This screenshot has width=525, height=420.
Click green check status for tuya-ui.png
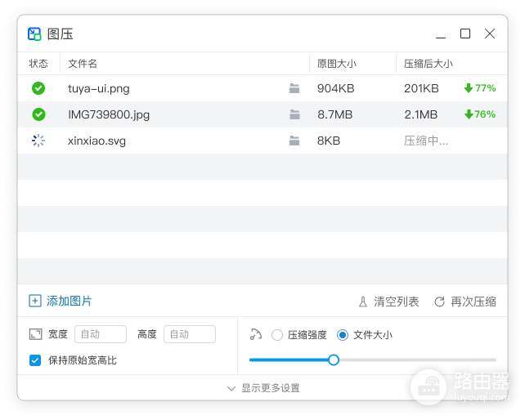coord(38,88)
